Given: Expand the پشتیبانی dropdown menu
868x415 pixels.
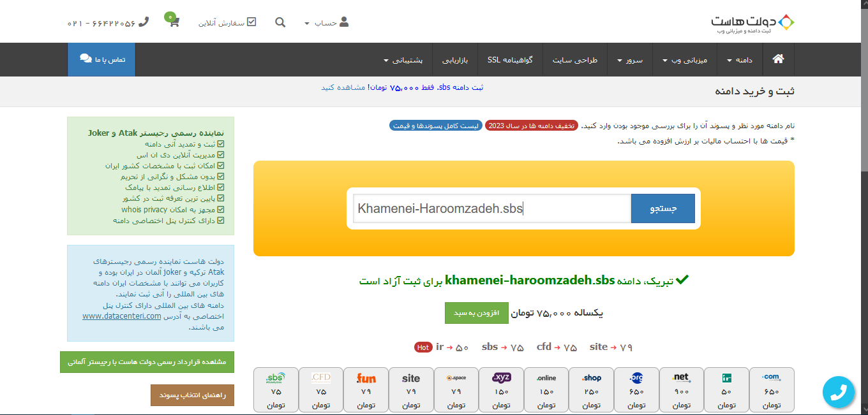Looking at the screenshot, I should pos(403,60).
